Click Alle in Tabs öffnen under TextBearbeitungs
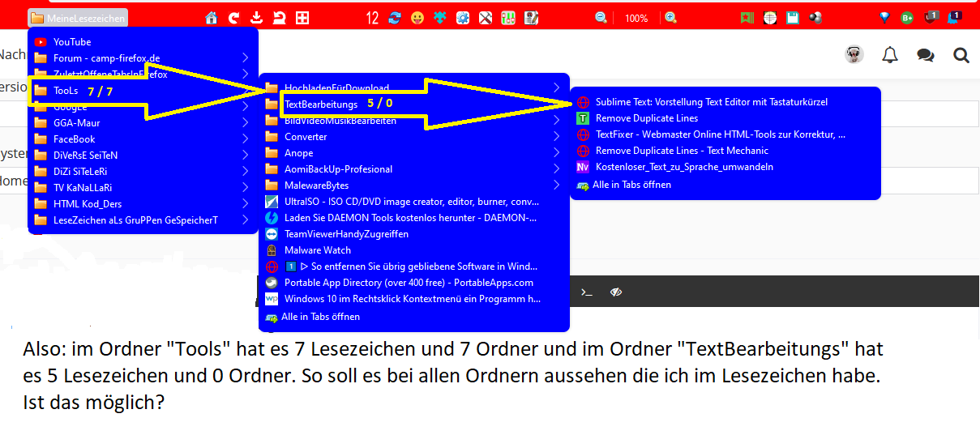The width and height of the screenshot is (980, 435). (725, 185)
